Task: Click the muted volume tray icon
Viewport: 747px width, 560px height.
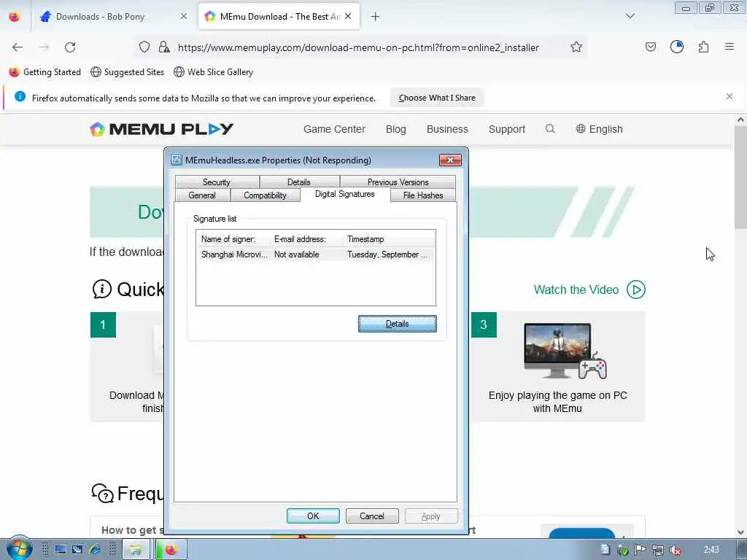Action: tap(676, 550)
